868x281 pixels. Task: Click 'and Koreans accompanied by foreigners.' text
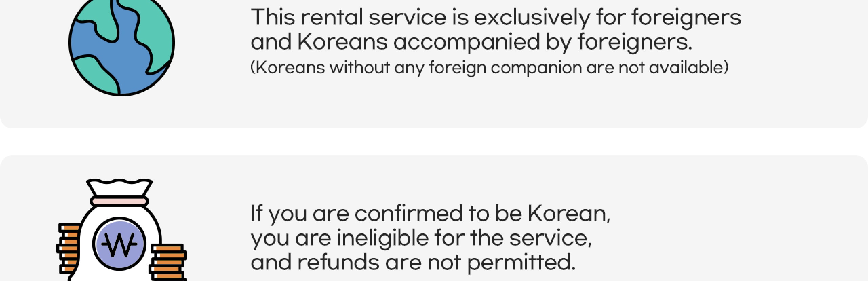[471, 42]
